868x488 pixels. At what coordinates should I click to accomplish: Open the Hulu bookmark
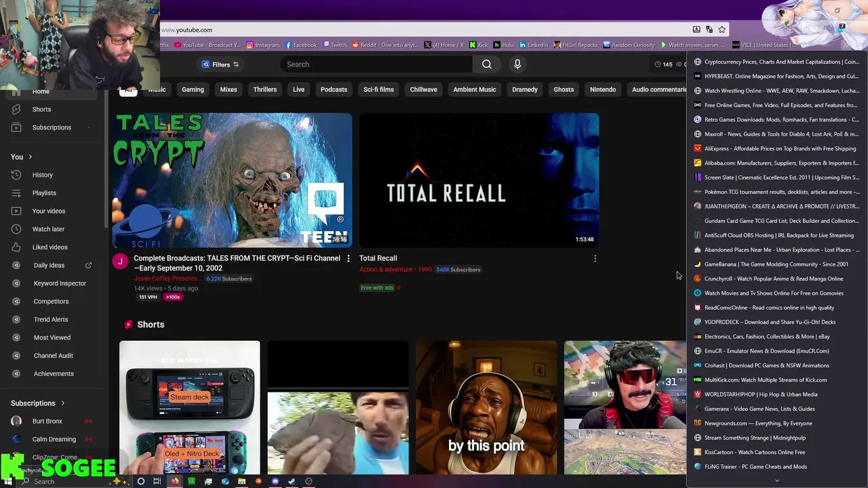pos(504,45)
